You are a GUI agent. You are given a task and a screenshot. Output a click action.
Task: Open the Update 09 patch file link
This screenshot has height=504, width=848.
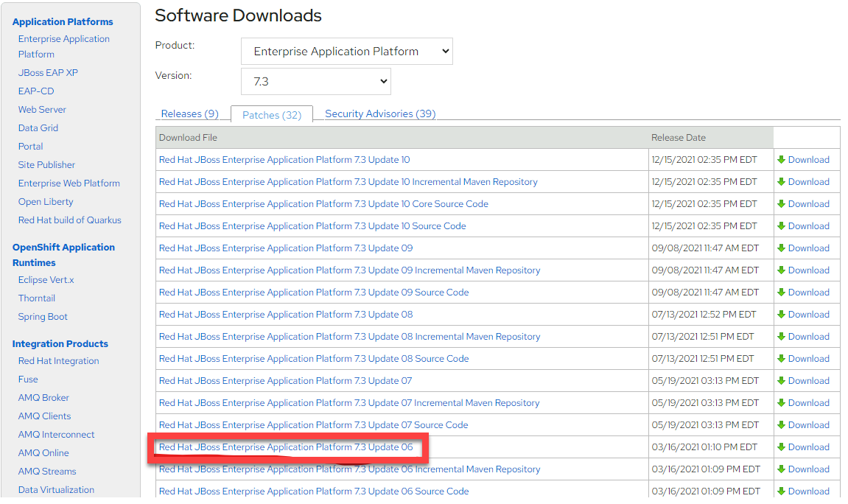pos(286,248)
